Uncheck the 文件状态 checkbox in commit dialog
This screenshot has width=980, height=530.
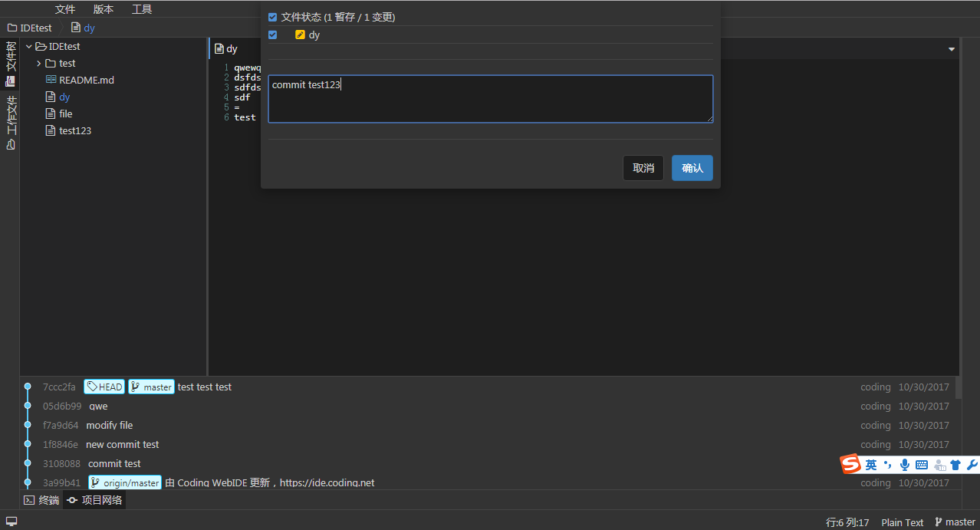[x=272, y=16]
